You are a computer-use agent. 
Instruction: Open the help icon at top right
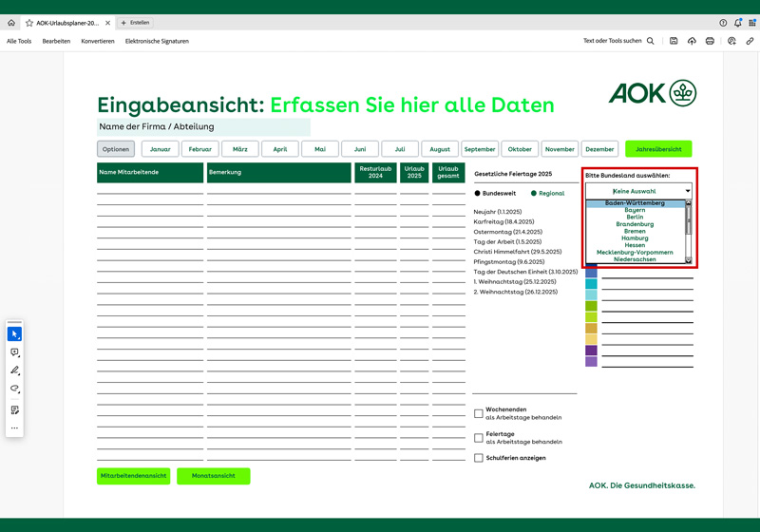[x=723, y=23]
